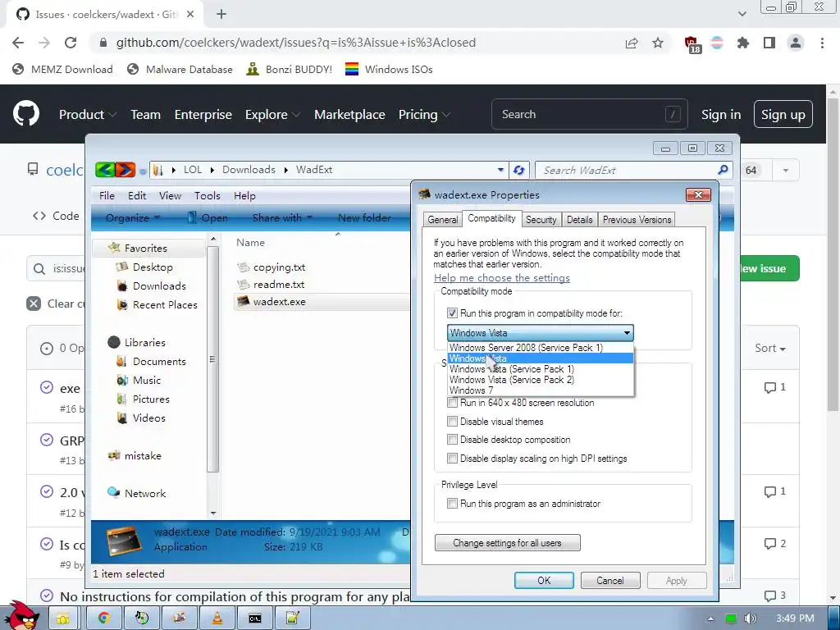Show hidden tray icons arrow
The height and width of the screenshot is (630, 840).
tap(710, 619)
